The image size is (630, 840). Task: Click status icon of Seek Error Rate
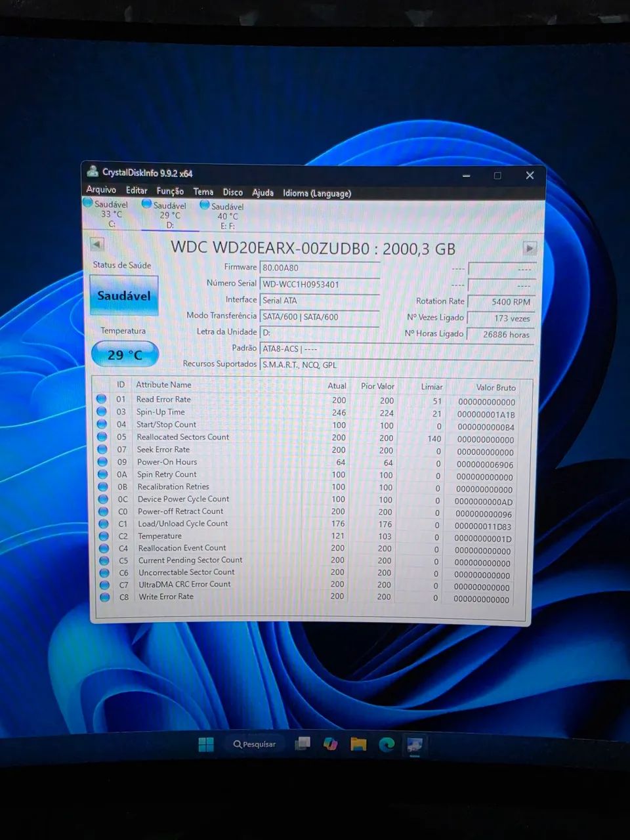(102, 449)
